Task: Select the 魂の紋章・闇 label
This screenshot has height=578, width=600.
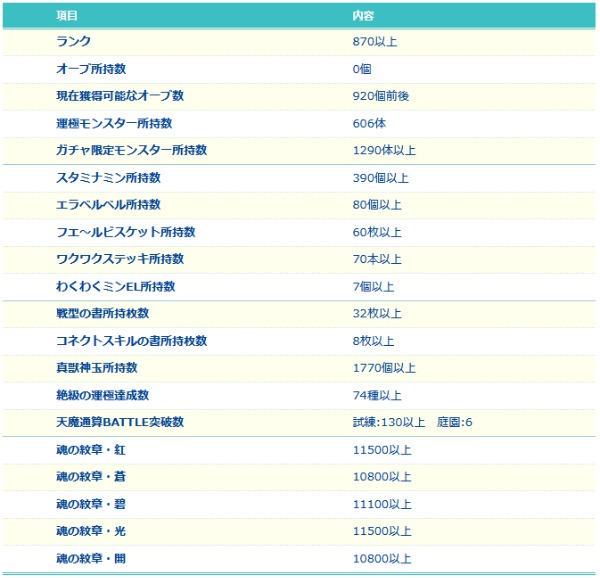Action: point(91,558)
